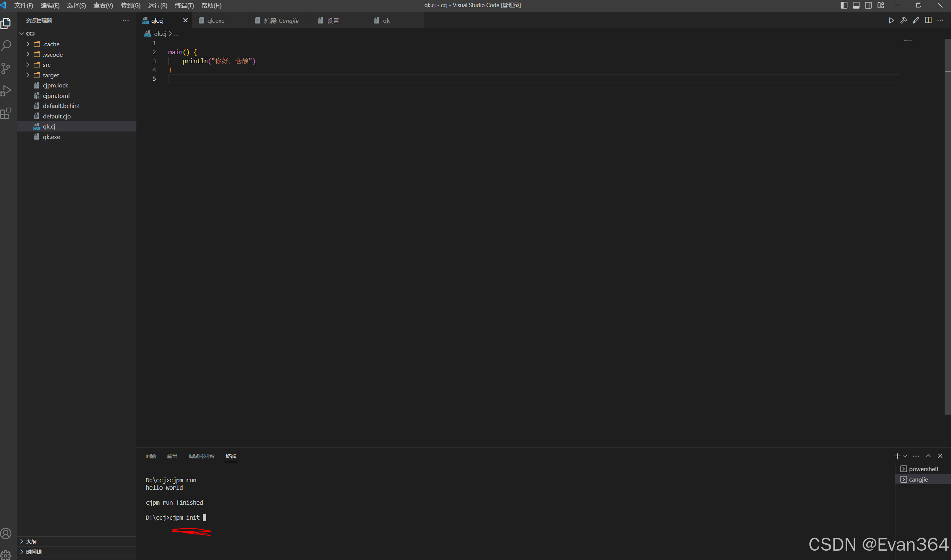The image size is (951, 560).
Task: Open the 运行(R) menu
Action: (157, 5)
